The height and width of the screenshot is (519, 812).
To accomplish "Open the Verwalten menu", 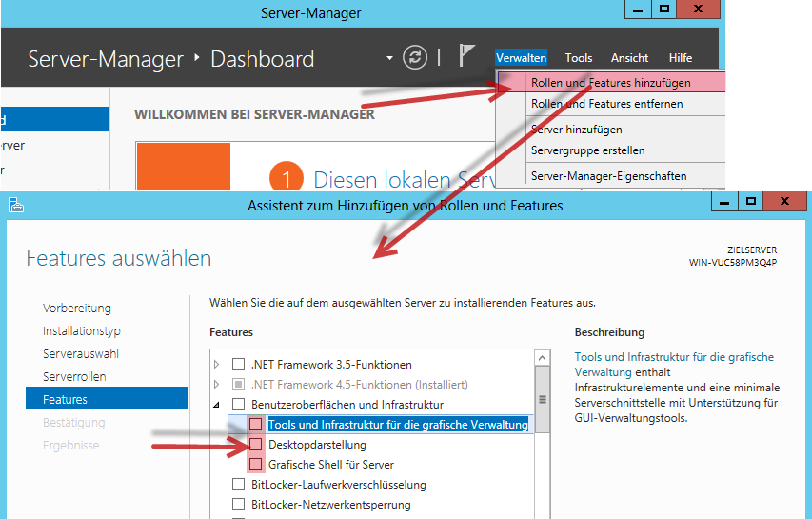I will point(521,57).
